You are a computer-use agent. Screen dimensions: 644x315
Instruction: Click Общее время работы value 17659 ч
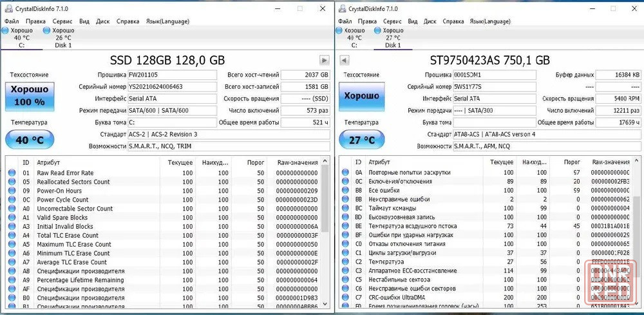618,122
